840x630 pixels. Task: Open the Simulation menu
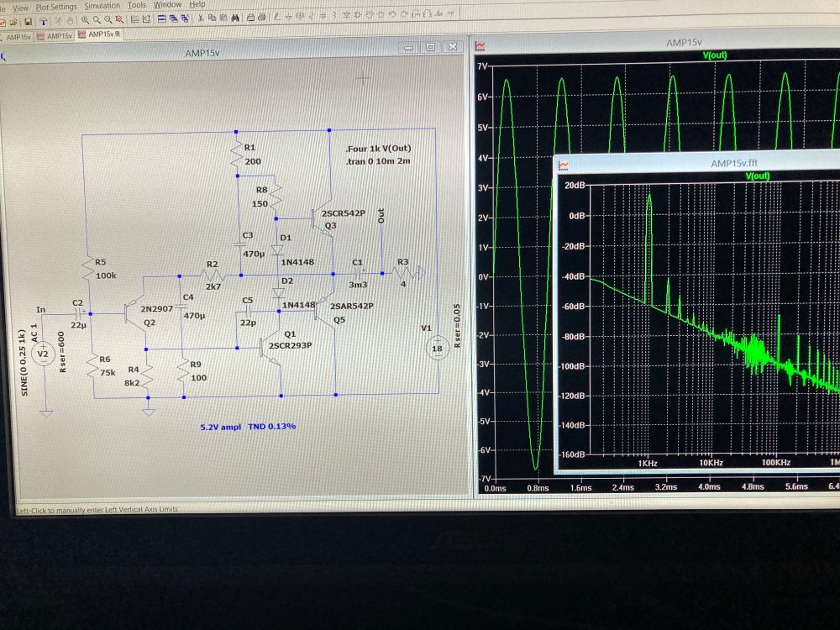point(102,5)
